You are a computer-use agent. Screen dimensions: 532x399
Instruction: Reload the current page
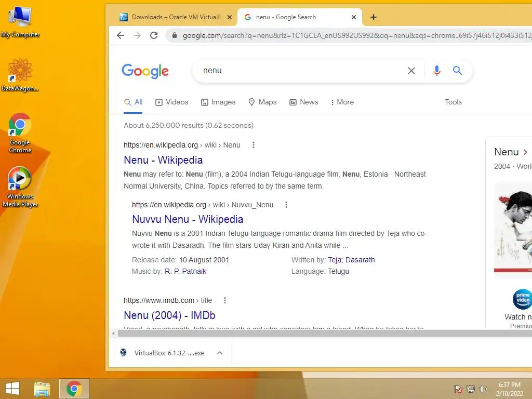click(154, 35)
